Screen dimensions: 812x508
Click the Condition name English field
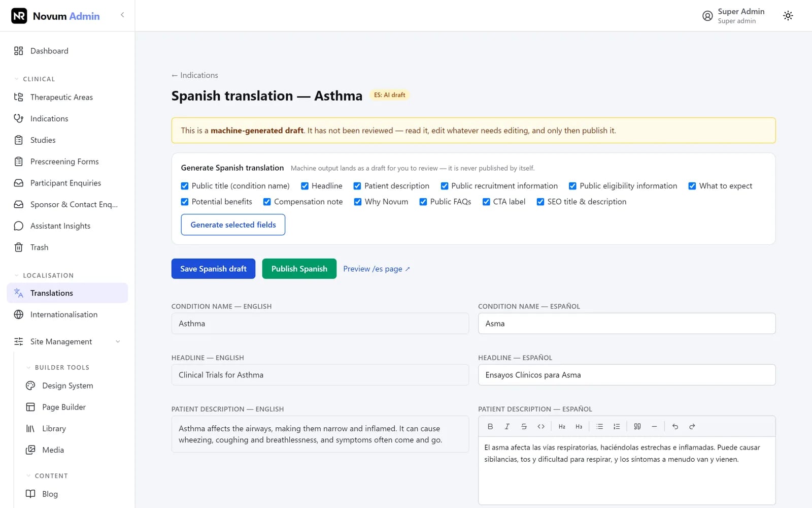[x=320, y=324]
